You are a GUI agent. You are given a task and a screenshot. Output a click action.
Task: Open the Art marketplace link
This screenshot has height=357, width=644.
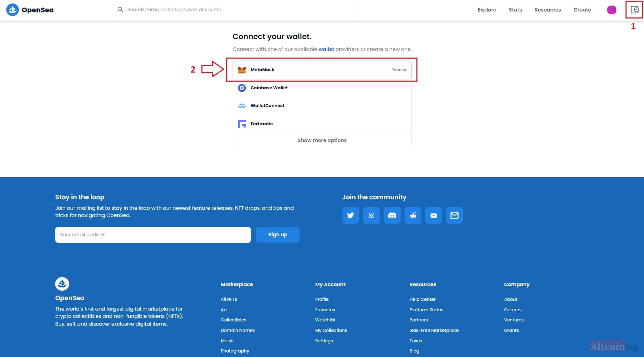coord(224,310)
